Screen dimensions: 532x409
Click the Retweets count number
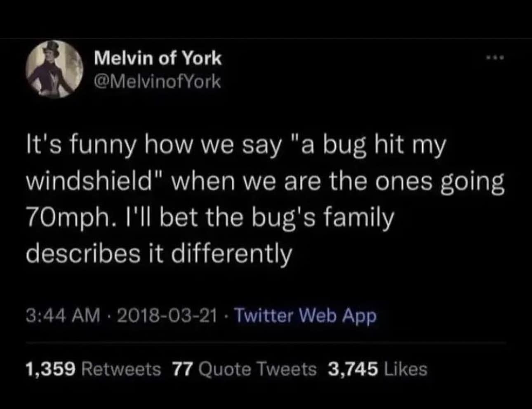coord(49,369)
